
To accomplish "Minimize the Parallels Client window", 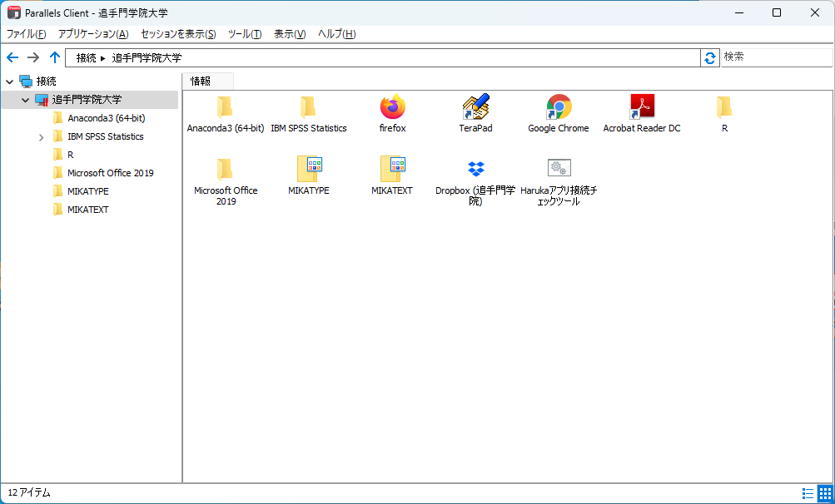I will (x=739, y=12).
